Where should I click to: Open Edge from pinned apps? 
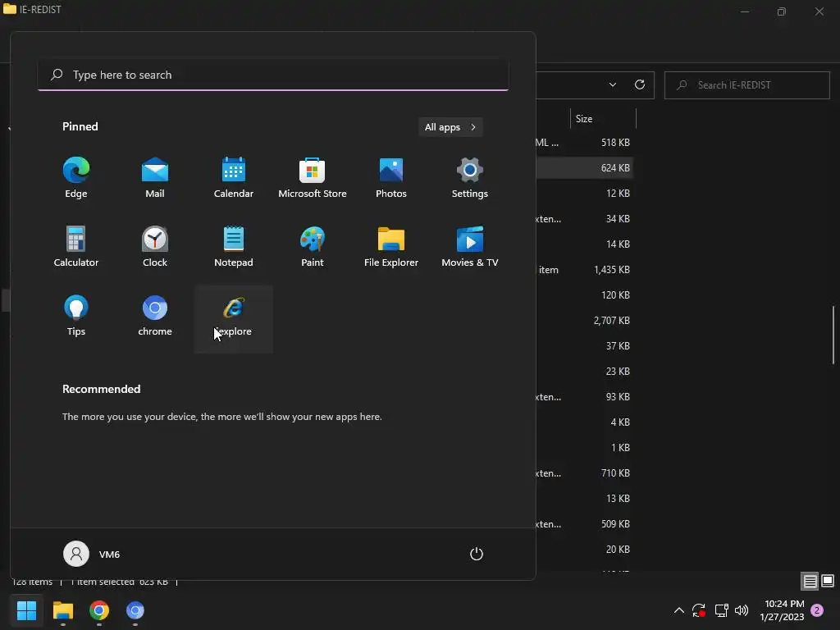76,178
